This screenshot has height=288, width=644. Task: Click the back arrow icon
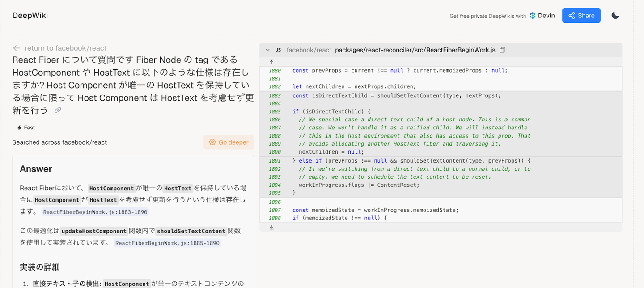point(17,48)
